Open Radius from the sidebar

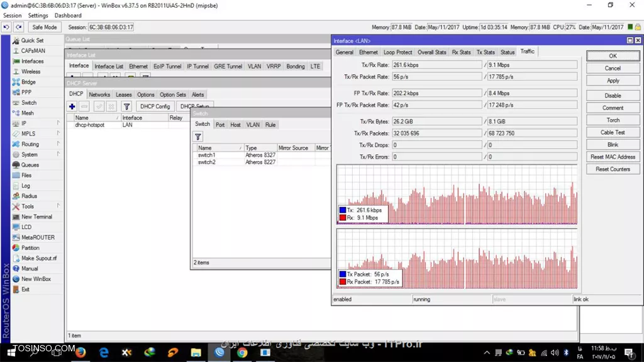click(29, 196)
